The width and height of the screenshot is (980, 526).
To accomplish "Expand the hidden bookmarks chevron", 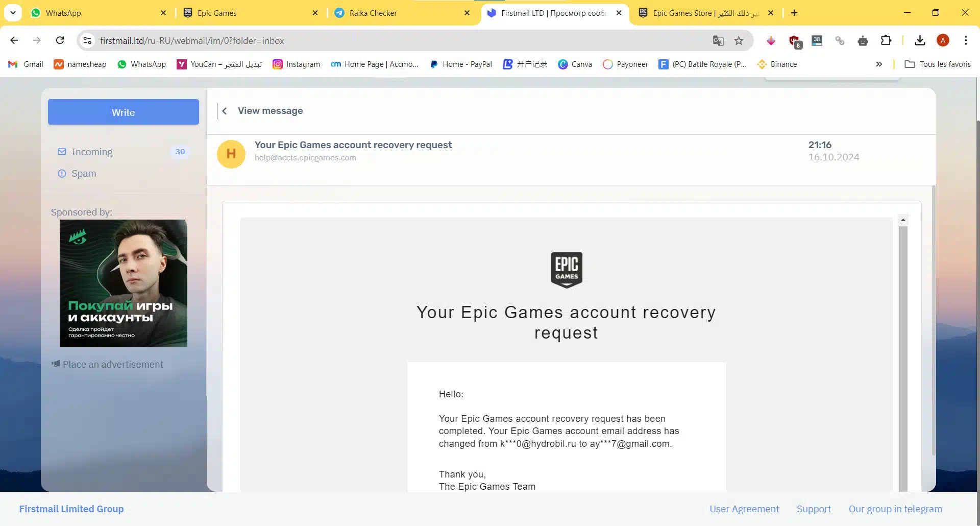I will 879,64.
